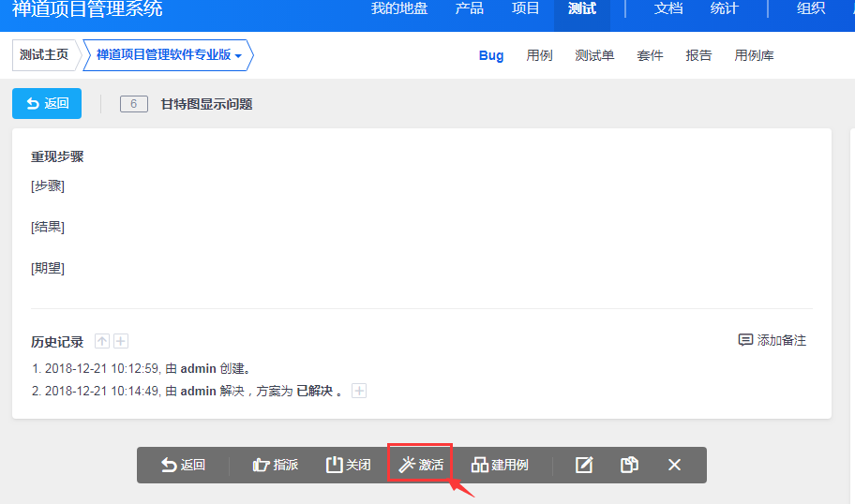Switch to the 套件 tab

click(650, 55)
